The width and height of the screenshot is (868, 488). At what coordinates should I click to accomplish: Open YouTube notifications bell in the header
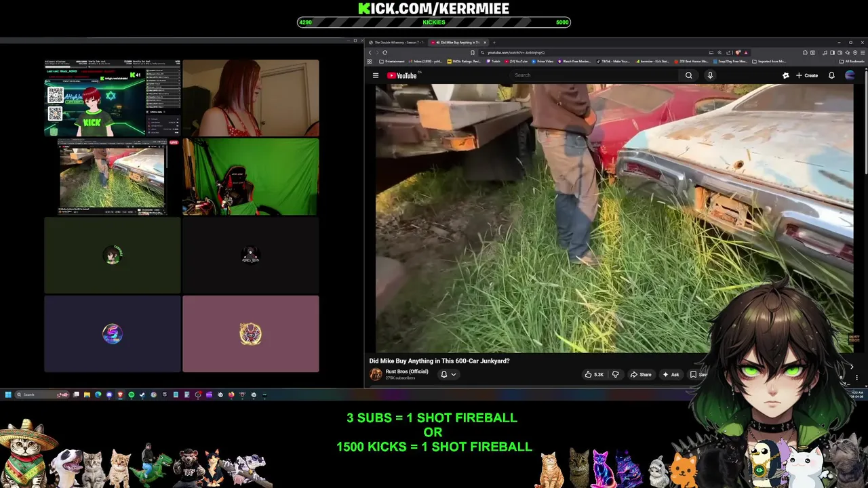click(x=831, y=75)
